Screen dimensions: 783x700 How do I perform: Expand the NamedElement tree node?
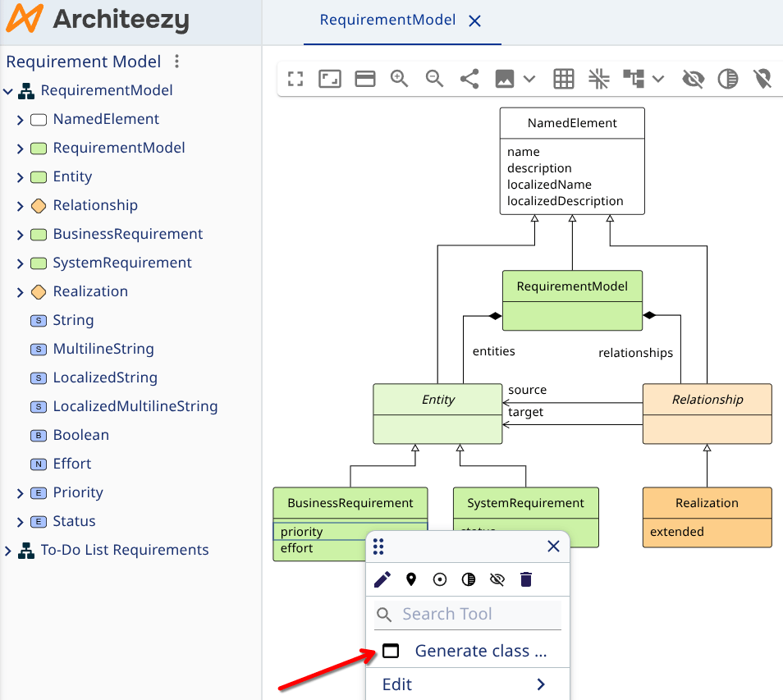click(x=21, y=120)
